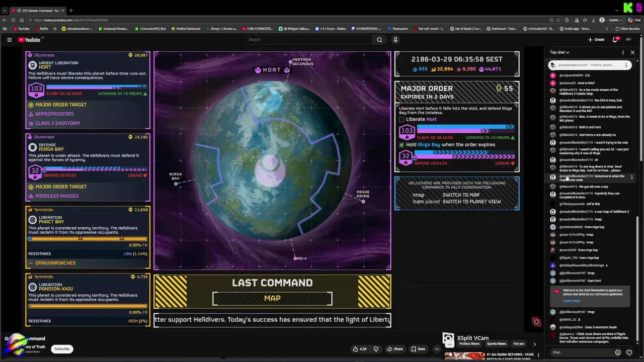
Task: Click the HERTHON SECUNDUS map label
Action: point(302,62)
